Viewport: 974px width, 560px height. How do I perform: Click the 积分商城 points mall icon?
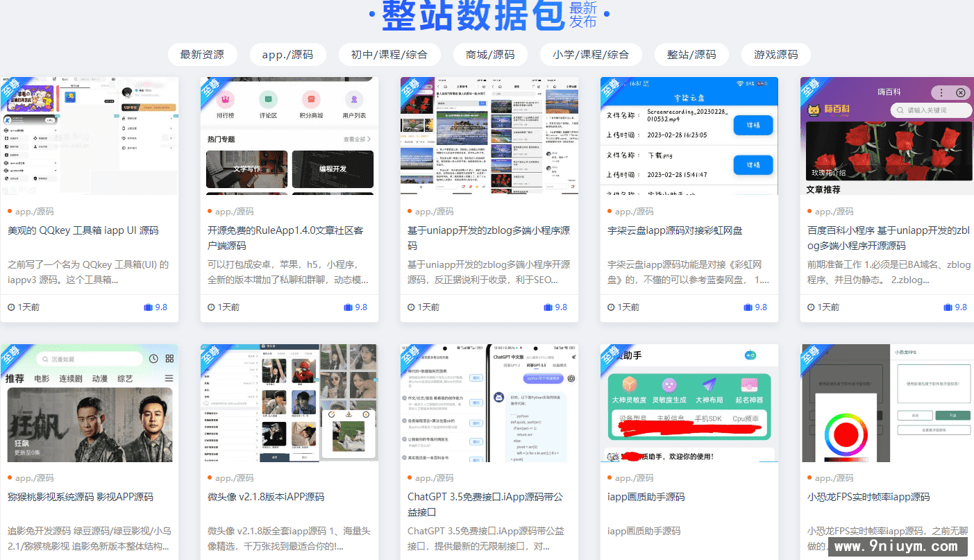(x=311, y=99)
